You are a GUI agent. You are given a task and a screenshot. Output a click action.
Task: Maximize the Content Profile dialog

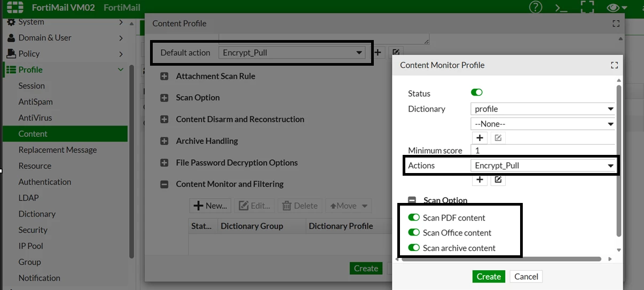616,23
